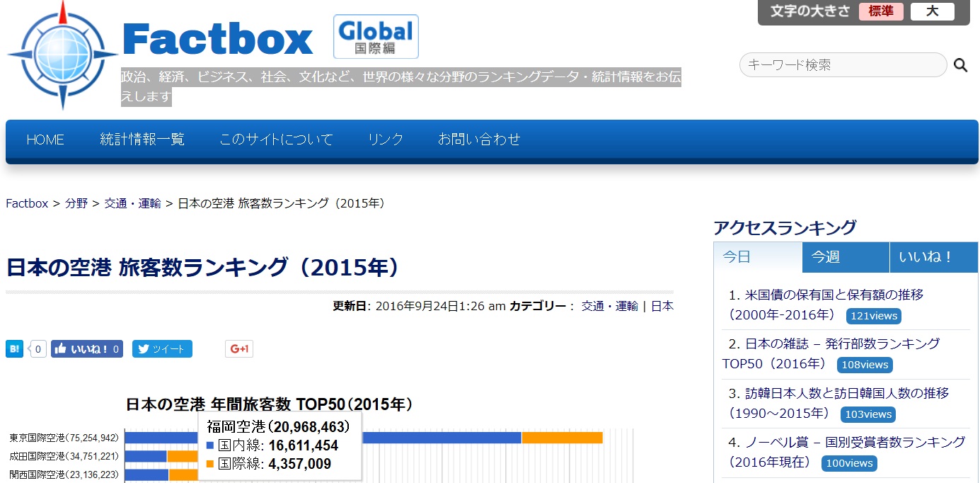The image size is (980, 483).
Task: Open お問い合わせ in the navigation bar
Action: tap(479, 140)
